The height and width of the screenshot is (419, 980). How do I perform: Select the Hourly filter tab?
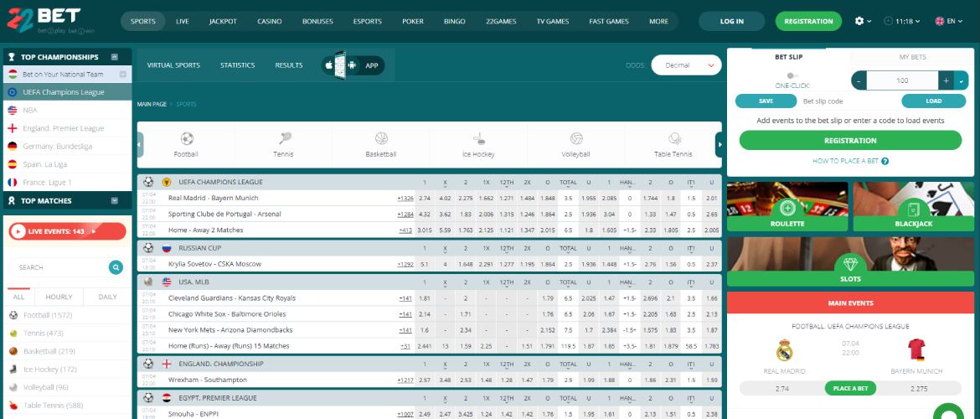(x=59, y=297)
